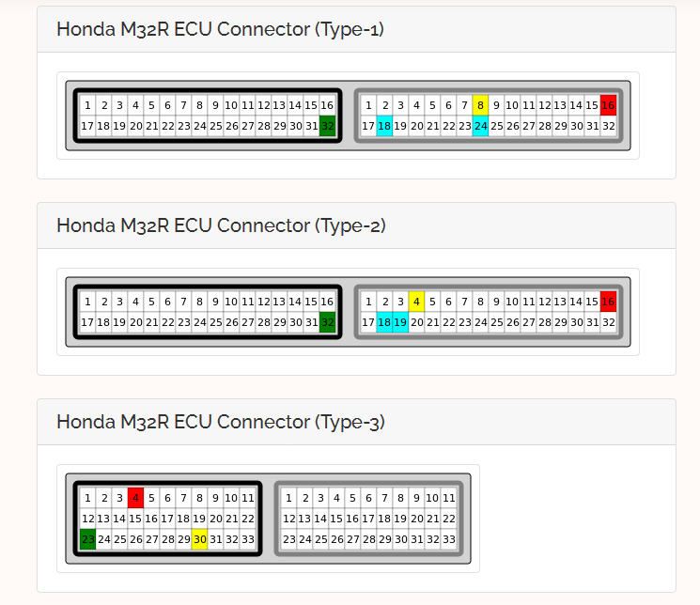The width and height of the screenshot is (700, 605).
Task: Click green pin 32 in Type-1 connector
Action: point(327,126)
